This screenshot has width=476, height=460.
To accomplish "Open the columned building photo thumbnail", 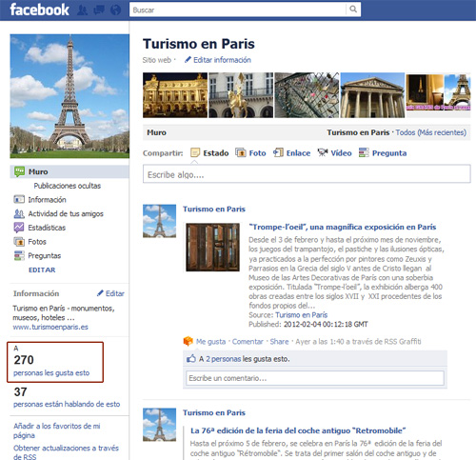I will click(x=372, y=95).
